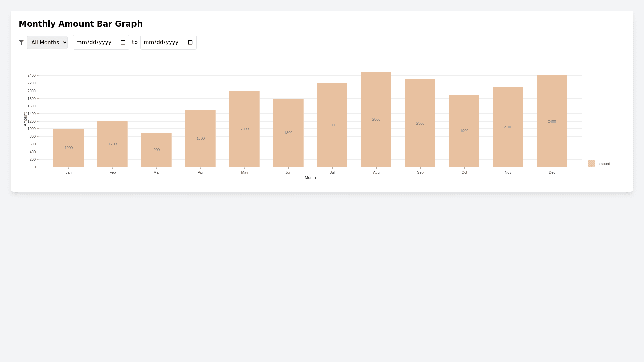Select the October bar labeled 1900
644x362 pixels.
(464, 131)
